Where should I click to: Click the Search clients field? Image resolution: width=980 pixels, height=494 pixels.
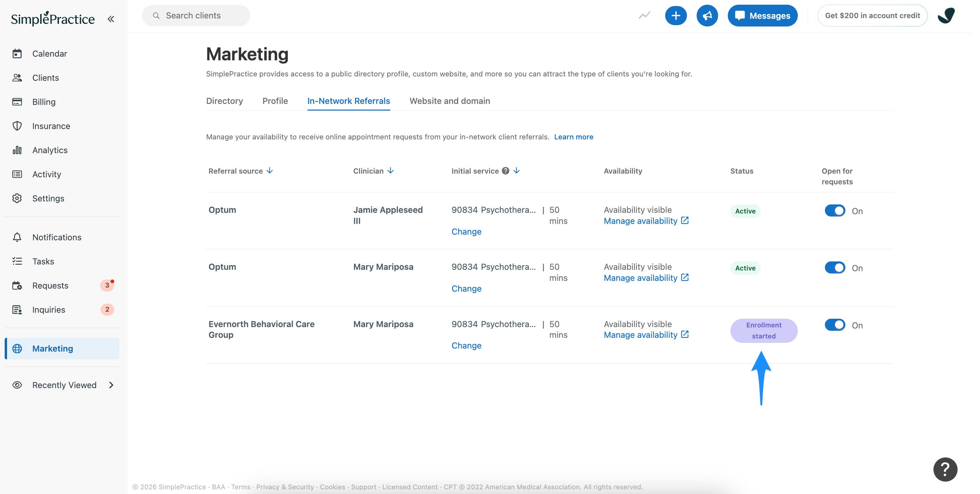(196, 16)
